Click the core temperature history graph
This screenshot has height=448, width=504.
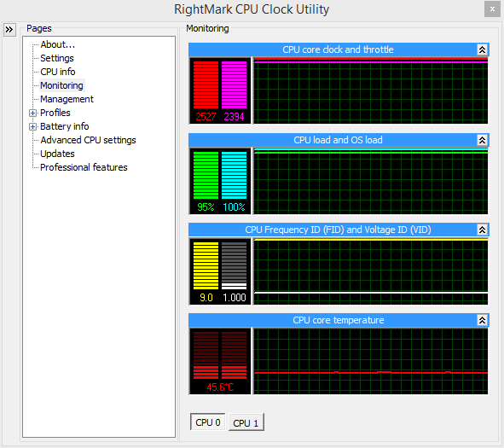pos(371,361)
